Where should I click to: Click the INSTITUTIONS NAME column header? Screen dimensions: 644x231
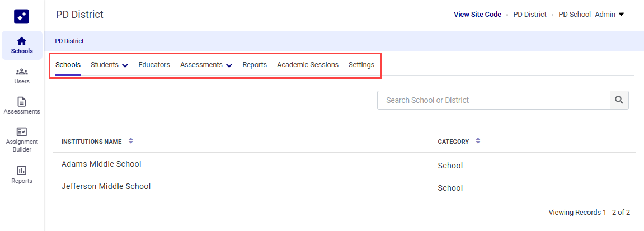(x=92, y=142)
